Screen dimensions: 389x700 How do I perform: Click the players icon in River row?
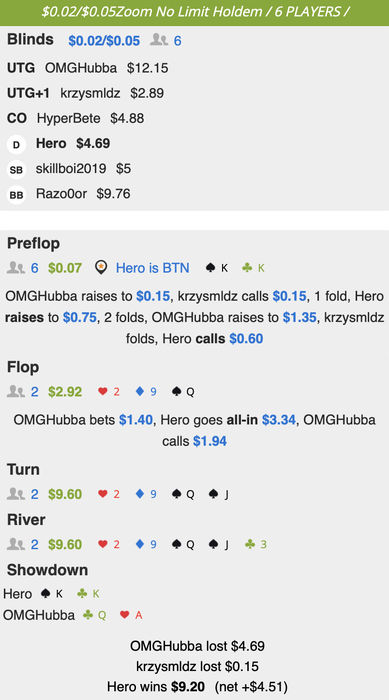point(16,545)
